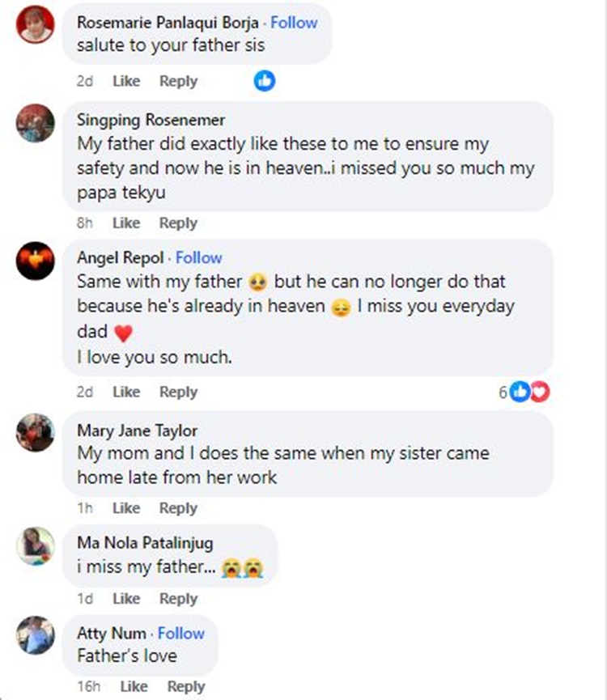
Task: Open Singping Rosenemer's profile avatar
Action: pyautogui.click(x=36, y=124)
